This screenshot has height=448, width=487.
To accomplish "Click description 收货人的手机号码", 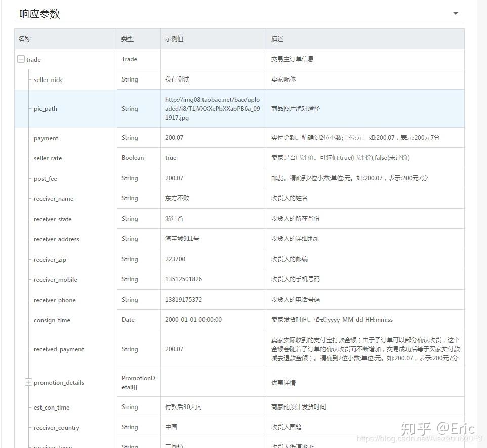I will (295, 279).
